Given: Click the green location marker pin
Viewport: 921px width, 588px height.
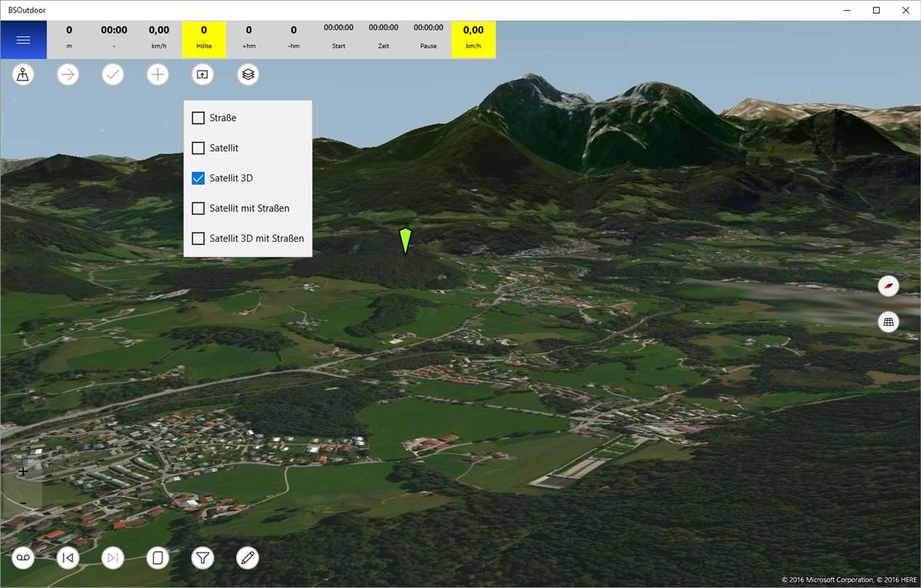Looking at the screenshot, I should [x=405, y=242].
